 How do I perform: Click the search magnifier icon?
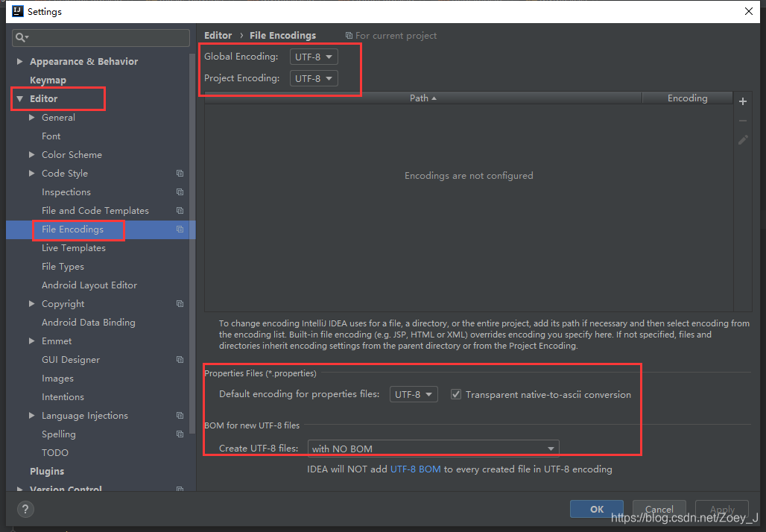point(22,37)
